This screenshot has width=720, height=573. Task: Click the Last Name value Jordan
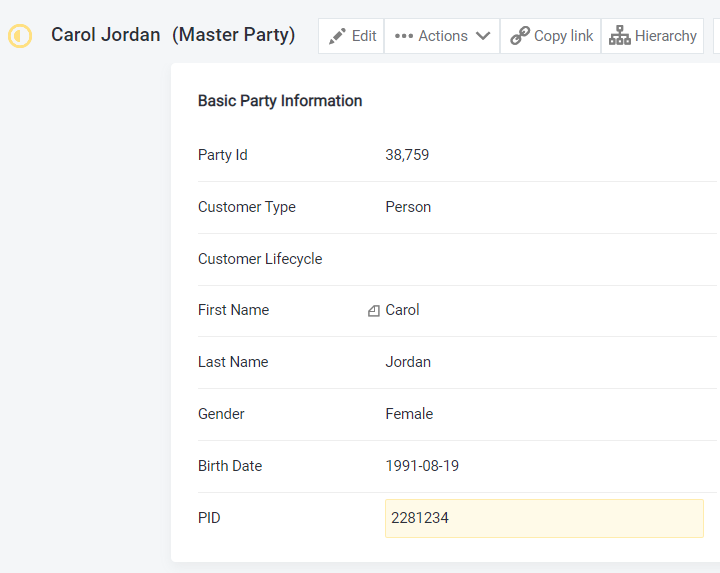(x=408, y=362)
